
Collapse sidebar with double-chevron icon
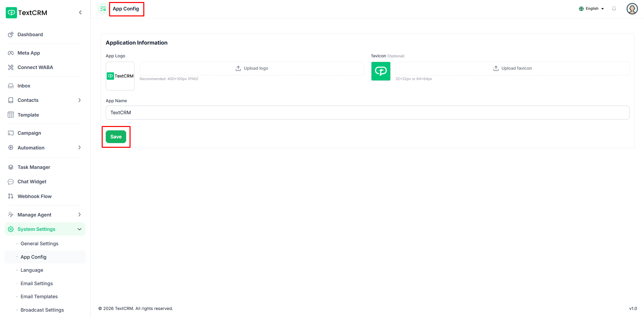pos(80,12)
